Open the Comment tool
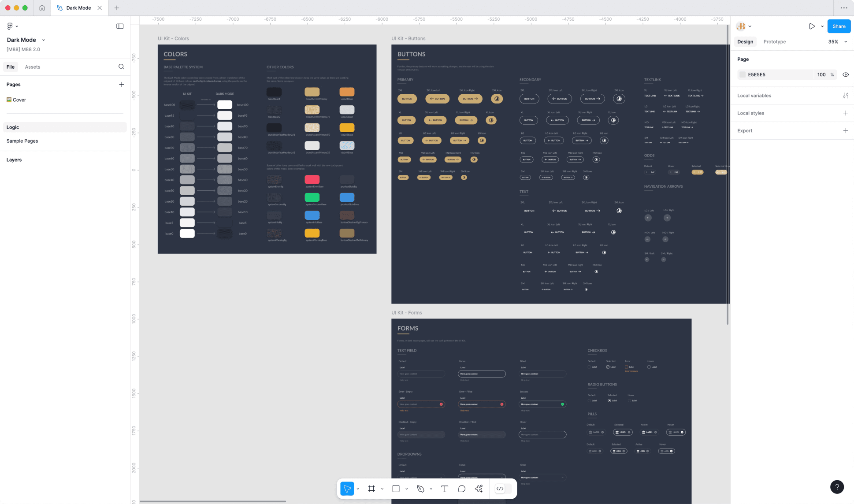The width and height of the screenshot is (854, 504). [462, 489]
